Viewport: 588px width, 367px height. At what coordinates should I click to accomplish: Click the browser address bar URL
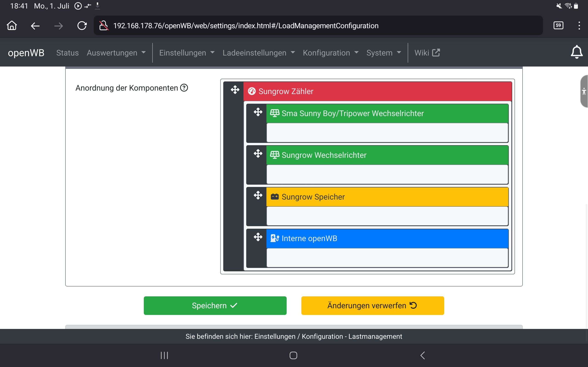[246, 26]
